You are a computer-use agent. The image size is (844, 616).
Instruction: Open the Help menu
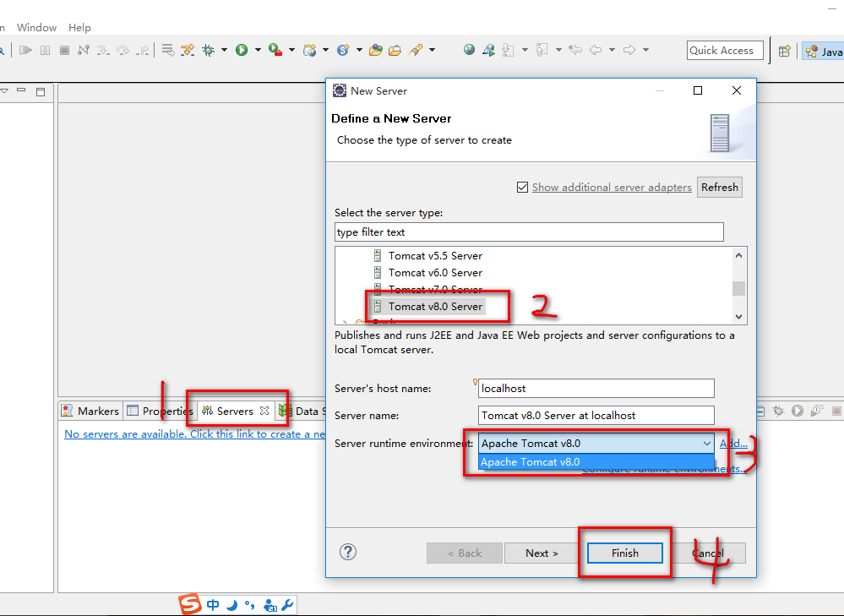(79, 27)
